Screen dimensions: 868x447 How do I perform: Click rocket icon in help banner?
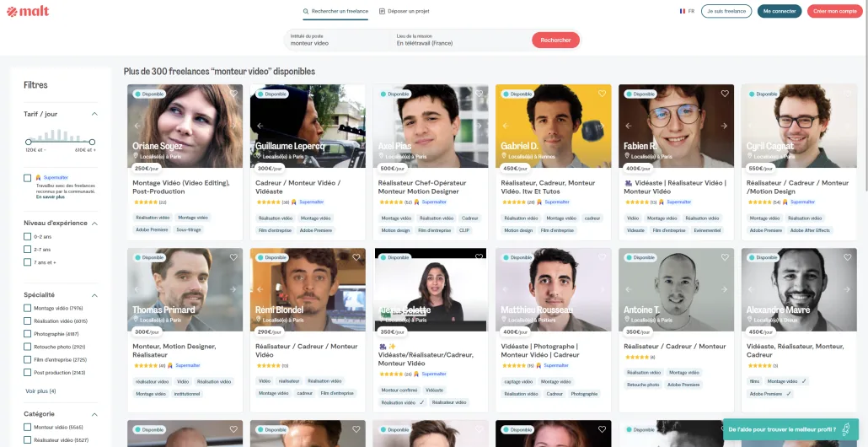846,428
